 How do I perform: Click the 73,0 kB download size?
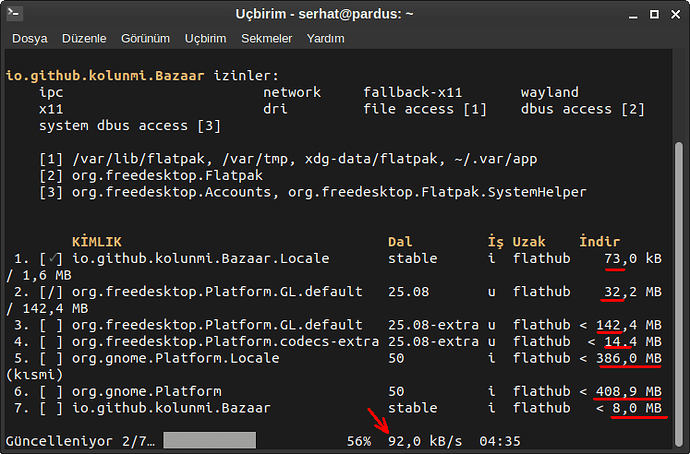(633, 258)
